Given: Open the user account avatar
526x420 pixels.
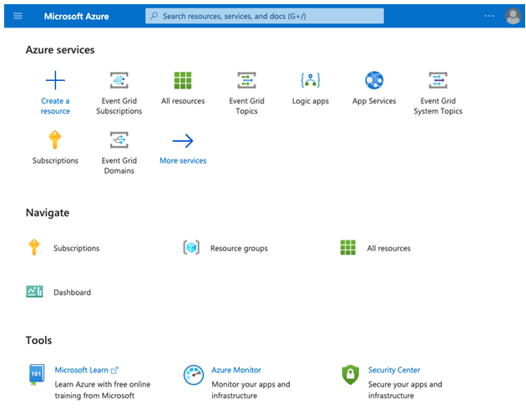Looking at the screenshot, I should [513, 16].
